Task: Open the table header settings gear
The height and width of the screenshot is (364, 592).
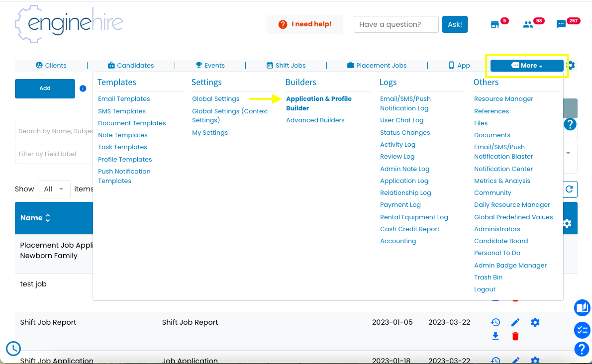Action: [567, 223]
